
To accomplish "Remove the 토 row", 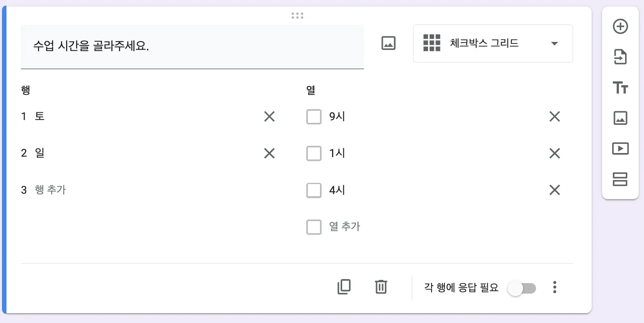I will 269,117.
